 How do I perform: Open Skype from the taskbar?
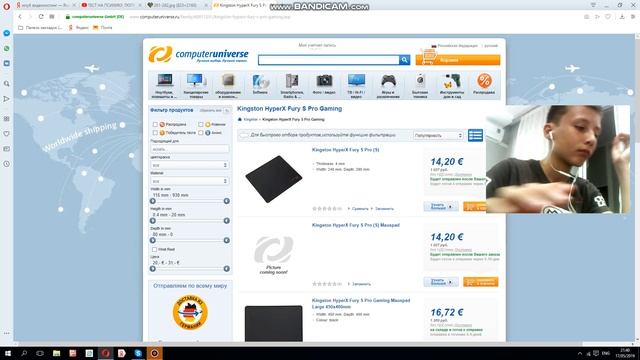pos(138,353)
